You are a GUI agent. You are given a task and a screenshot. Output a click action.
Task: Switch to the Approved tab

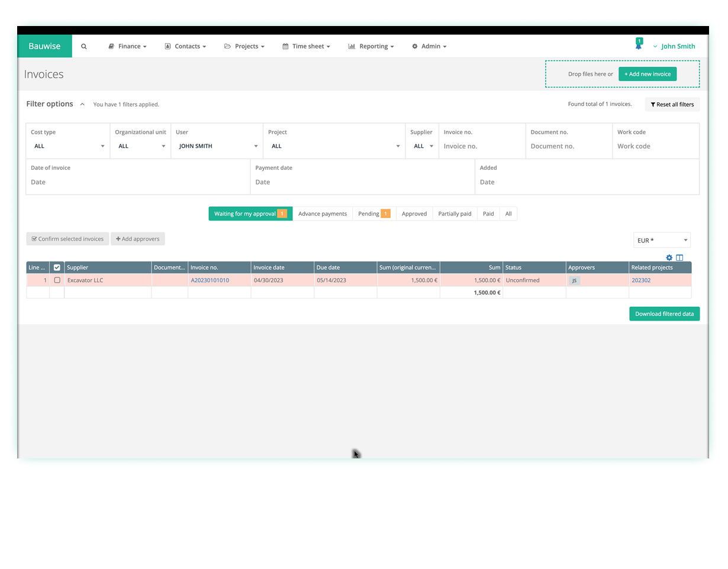tap(414, 214)
